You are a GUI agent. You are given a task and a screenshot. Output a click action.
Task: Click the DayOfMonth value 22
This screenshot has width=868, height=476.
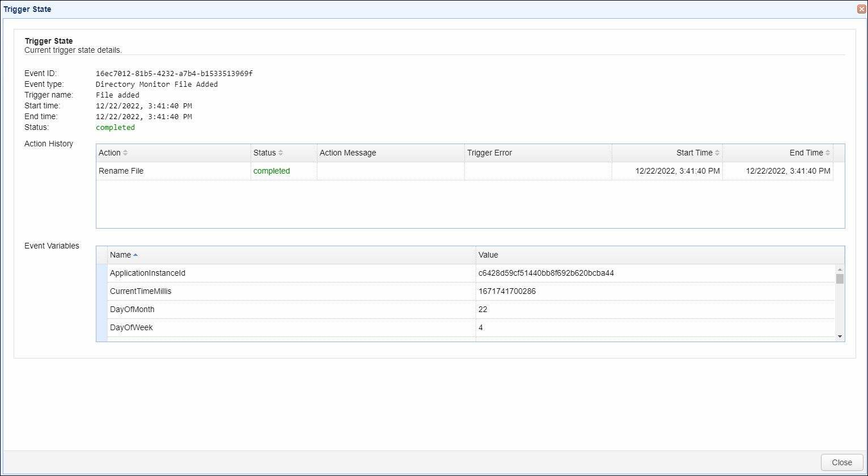click(482, 309)
